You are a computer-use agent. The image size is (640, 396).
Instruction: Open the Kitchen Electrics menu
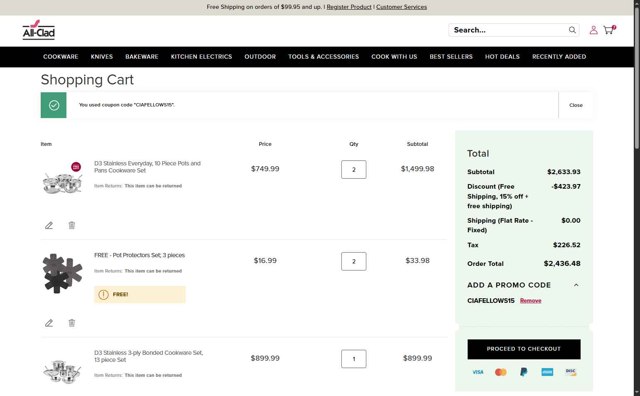201,57
